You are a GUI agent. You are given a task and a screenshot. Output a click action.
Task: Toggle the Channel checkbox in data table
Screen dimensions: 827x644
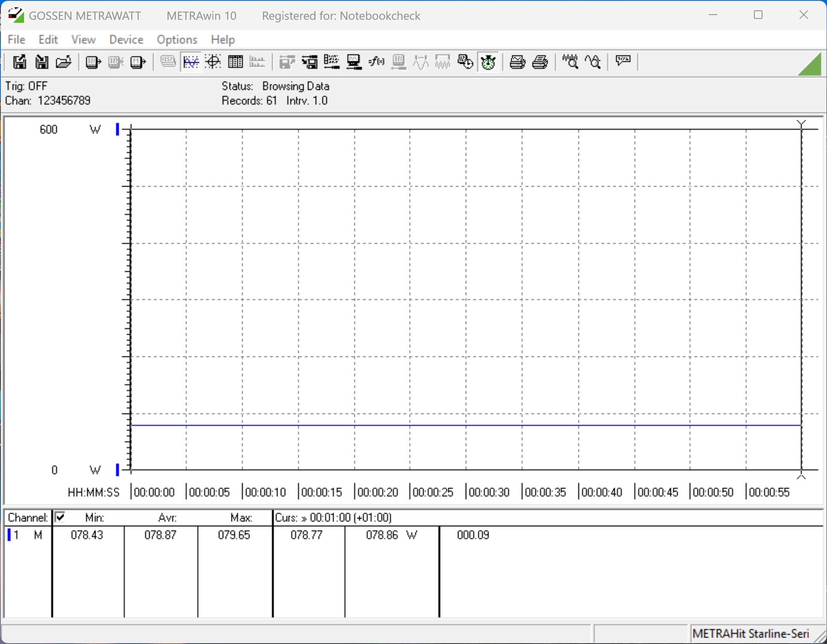(60, 517)
